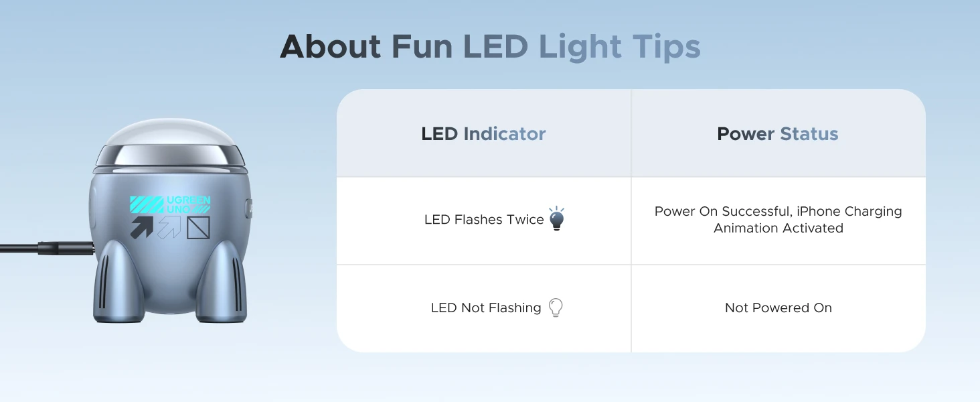
Task: Click the About Fun LED Light Tips heading
Action: 490,47
